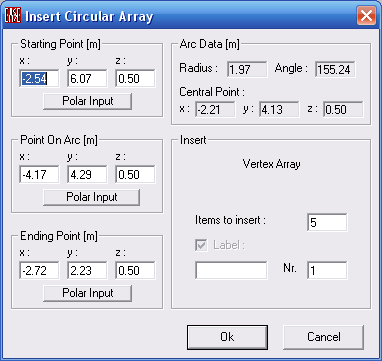
Task: Click the application icon in title bar
Action: tap(13, 15)
